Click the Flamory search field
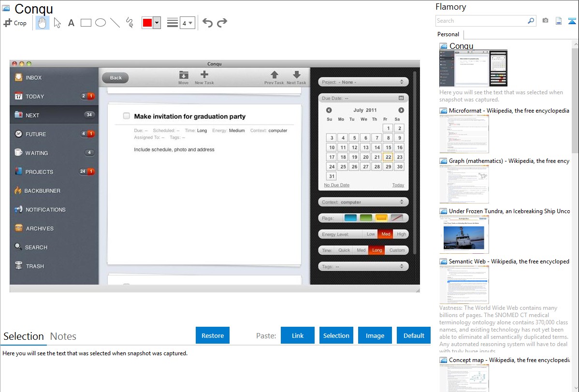579x392 pixels. pos(481,21)
